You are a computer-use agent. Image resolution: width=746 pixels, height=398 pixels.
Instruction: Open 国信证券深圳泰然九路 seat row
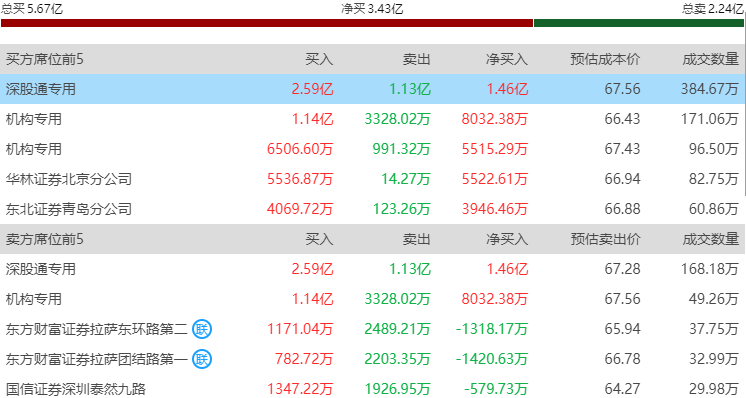(x=372, y=388)
